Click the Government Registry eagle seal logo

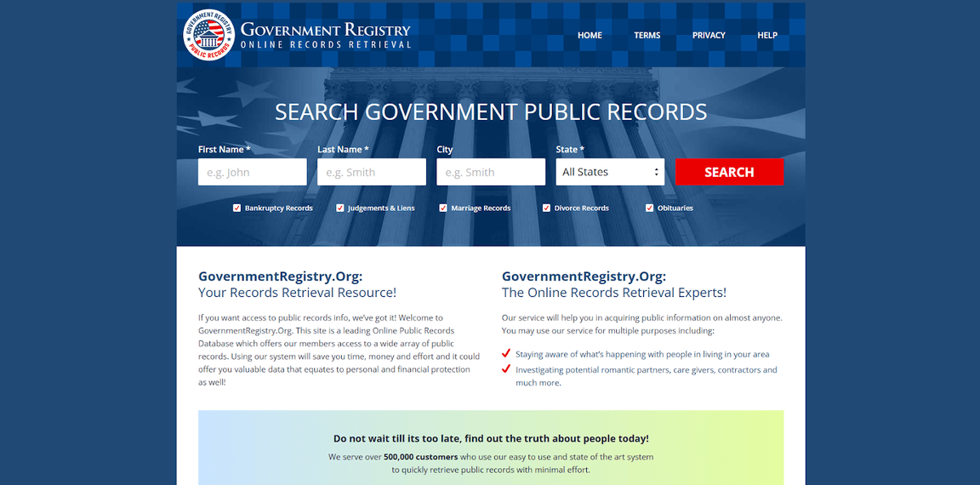click(x=208, y=35)
